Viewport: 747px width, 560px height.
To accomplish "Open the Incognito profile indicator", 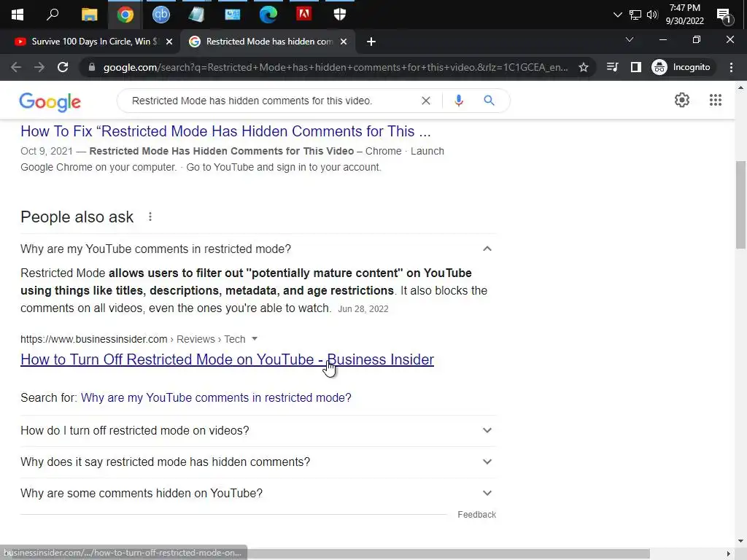I will 681,67.
